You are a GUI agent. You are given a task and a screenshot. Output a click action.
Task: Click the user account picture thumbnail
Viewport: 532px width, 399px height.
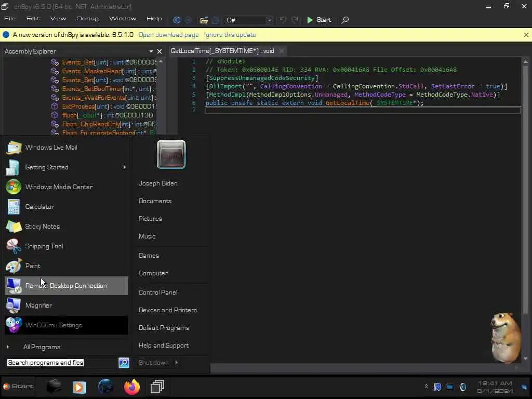pyautogui.click(x=171, y=154)
